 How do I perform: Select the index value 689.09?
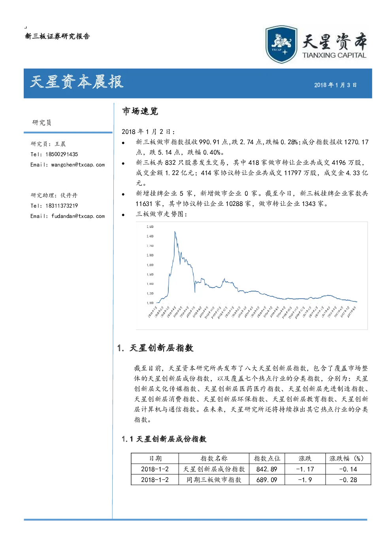coord(267,480)
